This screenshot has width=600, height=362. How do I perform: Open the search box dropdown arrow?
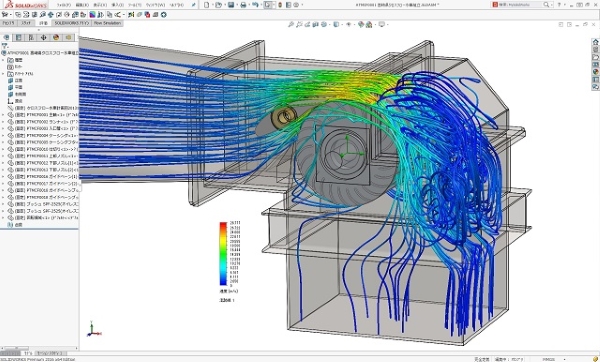click(x=552, y=5)
